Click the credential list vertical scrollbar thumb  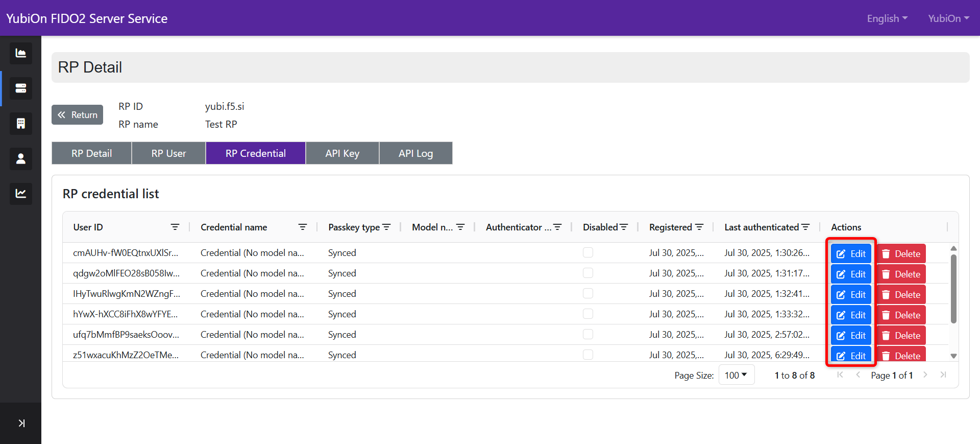click(x=953, y=289)
